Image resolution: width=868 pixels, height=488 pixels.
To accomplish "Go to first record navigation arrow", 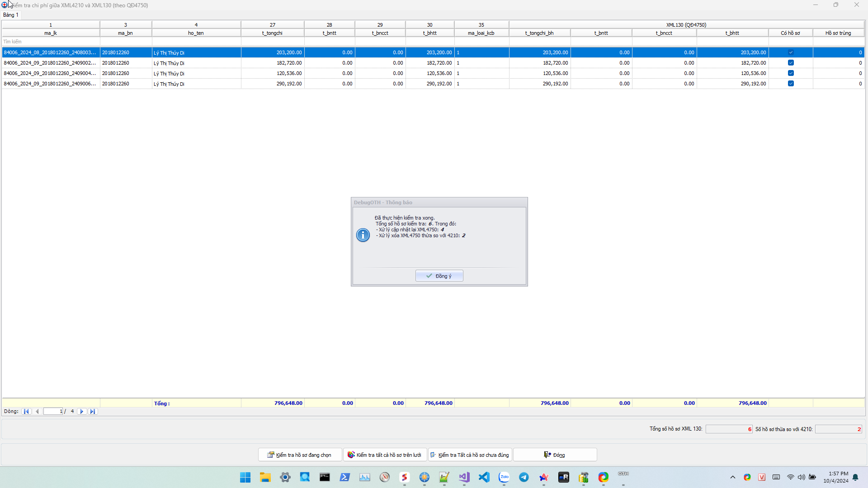I will (26, 411).
